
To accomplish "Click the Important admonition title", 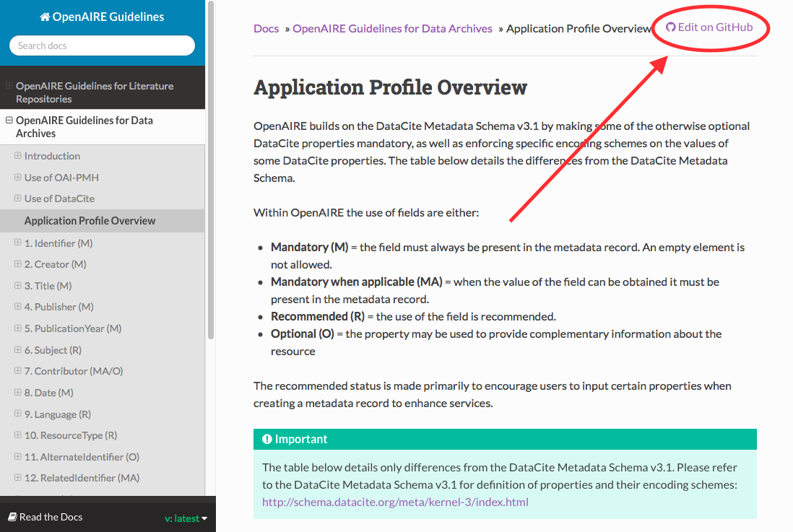I will coord(300,439).
